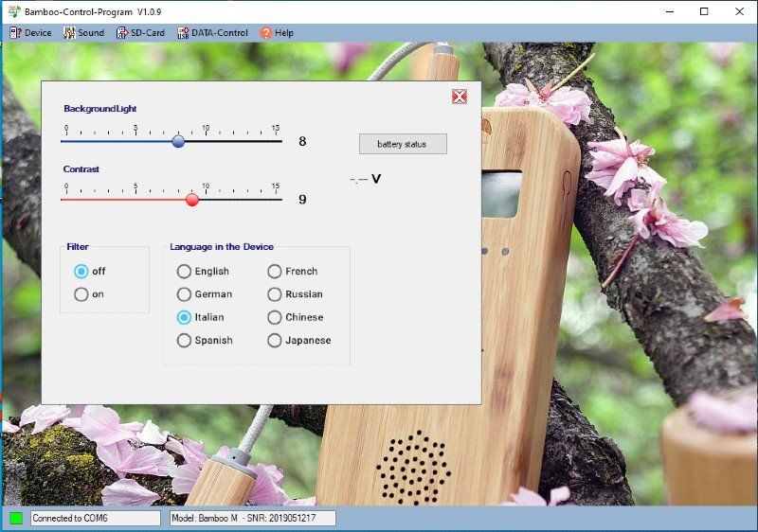Image resolution: width=758 pixels, height=532 pixels.
Task: Turn the Filter on
Action: 81,294
